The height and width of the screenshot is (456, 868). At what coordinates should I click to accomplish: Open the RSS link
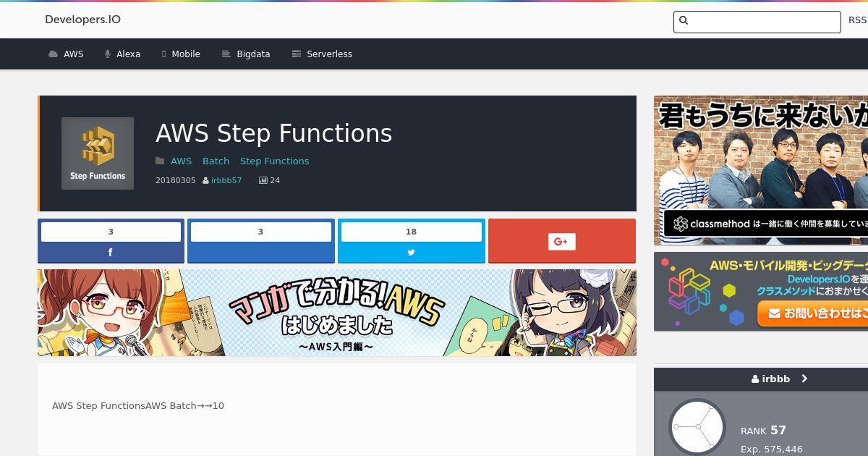click(x=858, y=20)
